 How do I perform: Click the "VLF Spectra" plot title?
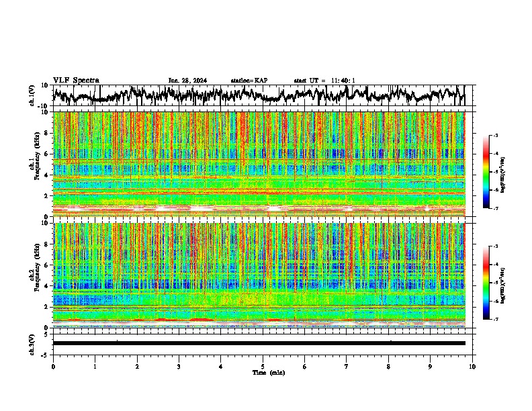coord(76,81)
